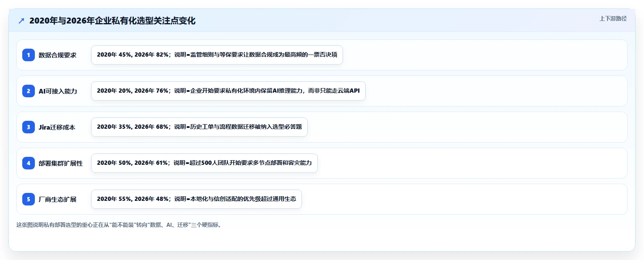Select number badge 4 for 部署集群扩展性
The image size is (644, 260).
point(29,163)
